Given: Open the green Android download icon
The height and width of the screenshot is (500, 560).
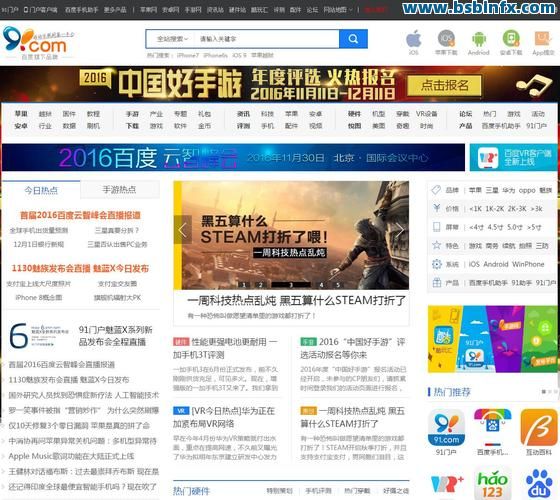Looking at the screenshot, I should point(511,38).
